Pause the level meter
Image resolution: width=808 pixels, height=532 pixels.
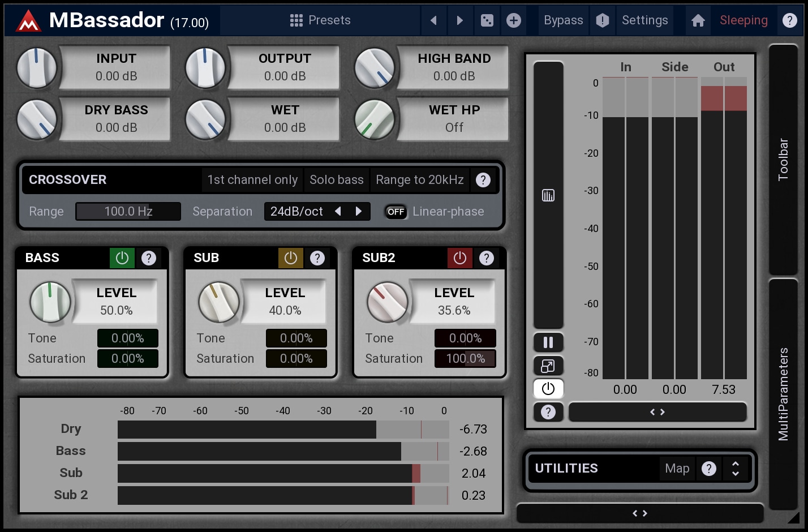[x=548, y=342]
